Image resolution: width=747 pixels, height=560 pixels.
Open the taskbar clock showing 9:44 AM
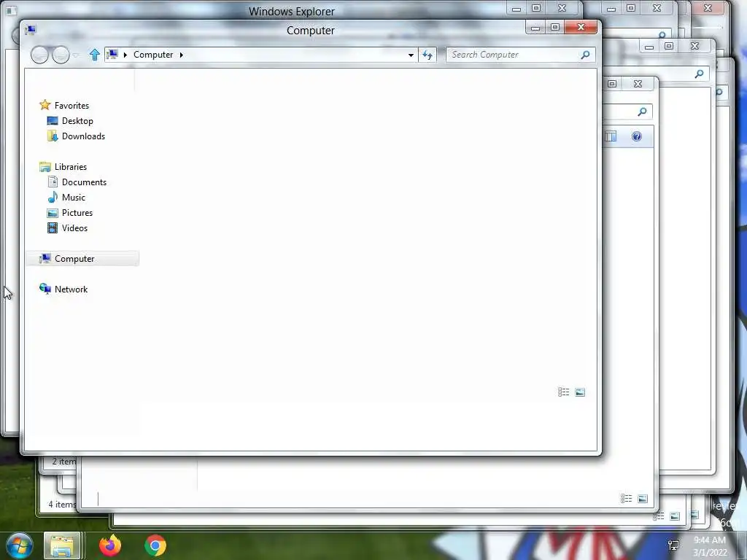[x=710, y=545]
